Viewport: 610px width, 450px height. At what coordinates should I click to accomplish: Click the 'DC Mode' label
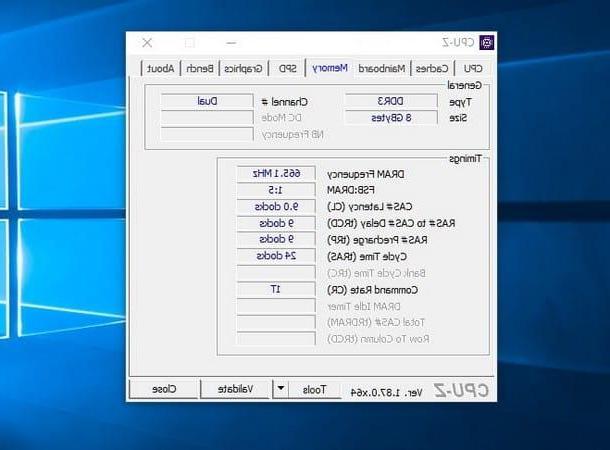pos(282,117)
